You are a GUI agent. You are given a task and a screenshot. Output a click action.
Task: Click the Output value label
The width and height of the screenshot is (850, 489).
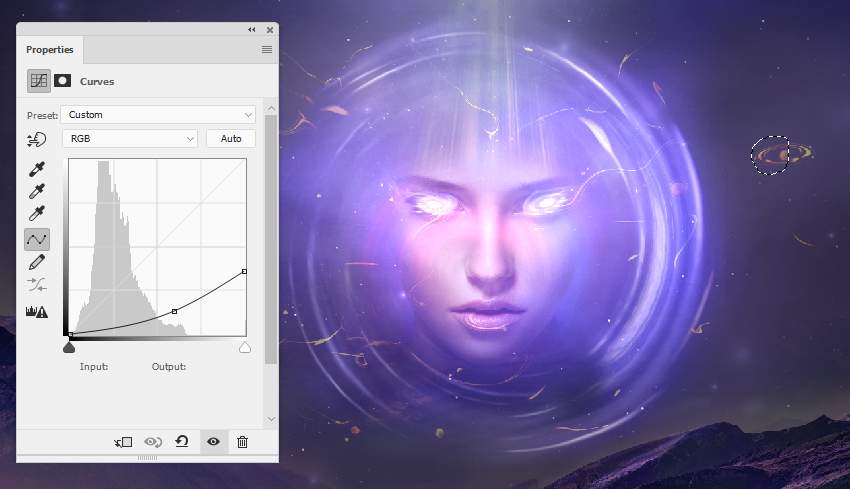point(169,366)
